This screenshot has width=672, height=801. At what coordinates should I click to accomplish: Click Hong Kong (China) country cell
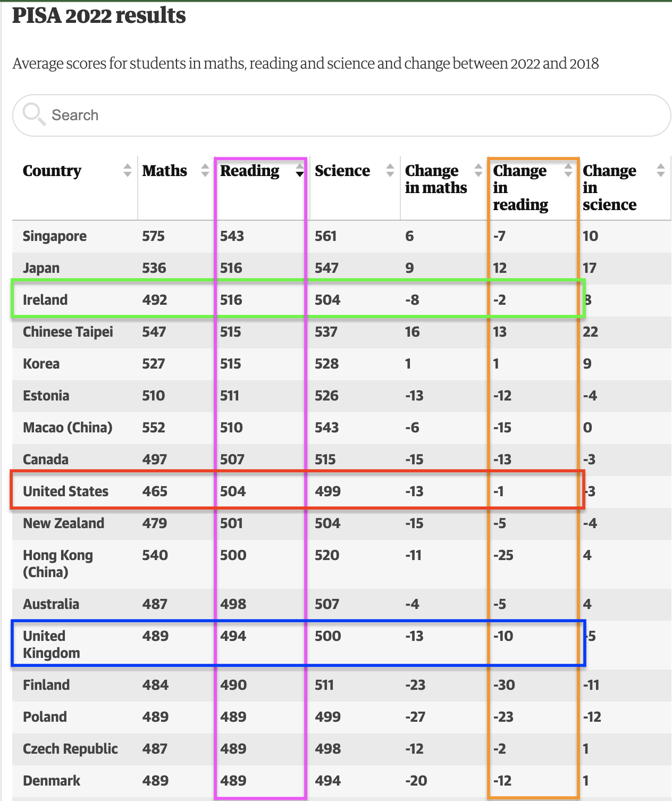(57, 563)
